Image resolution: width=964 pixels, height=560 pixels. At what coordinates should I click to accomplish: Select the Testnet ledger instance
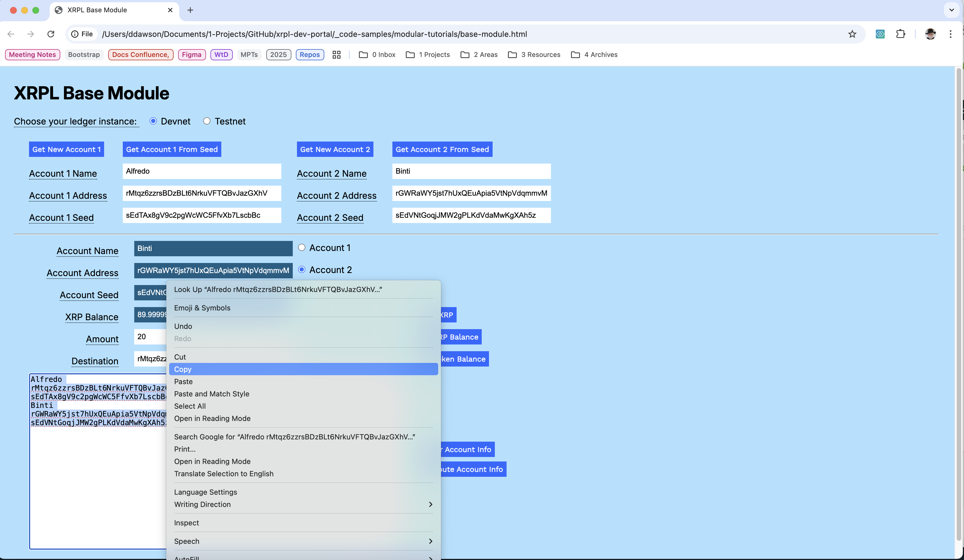207,121
